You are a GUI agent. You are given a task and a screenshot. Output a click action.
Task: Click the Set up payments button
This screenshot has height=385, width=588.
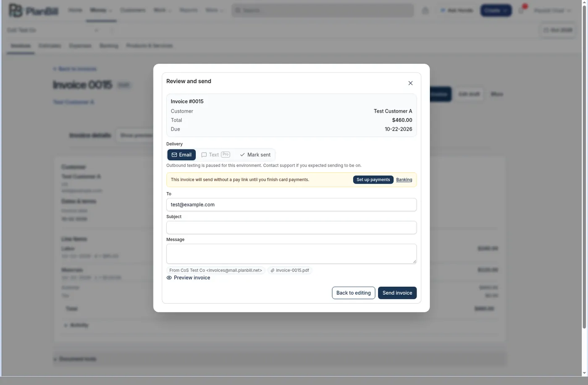pyautogui.click(x=373, y=179)
